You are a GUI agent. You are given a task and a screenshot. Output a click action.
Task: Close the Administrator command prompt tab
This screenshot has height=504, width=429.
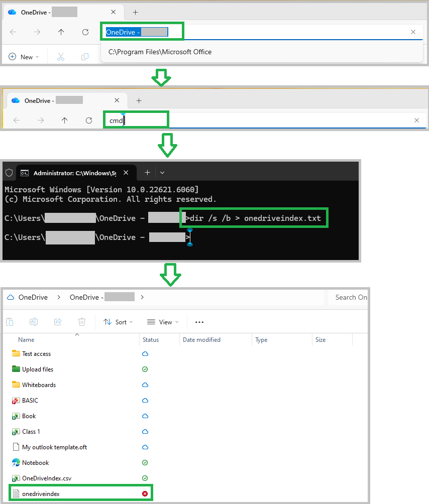click(x=126, y=173)
